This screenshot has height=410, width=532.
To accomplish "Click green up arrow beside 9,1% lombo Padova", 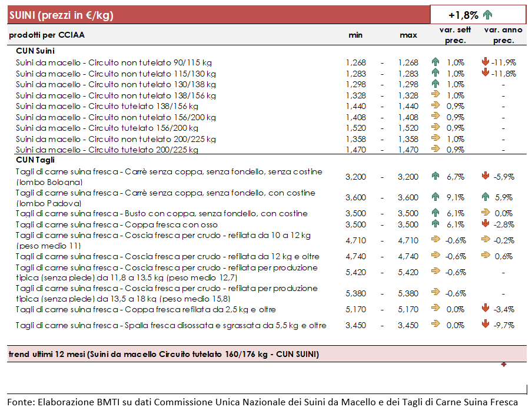I will pyautogui.click(x=435, y=196).
